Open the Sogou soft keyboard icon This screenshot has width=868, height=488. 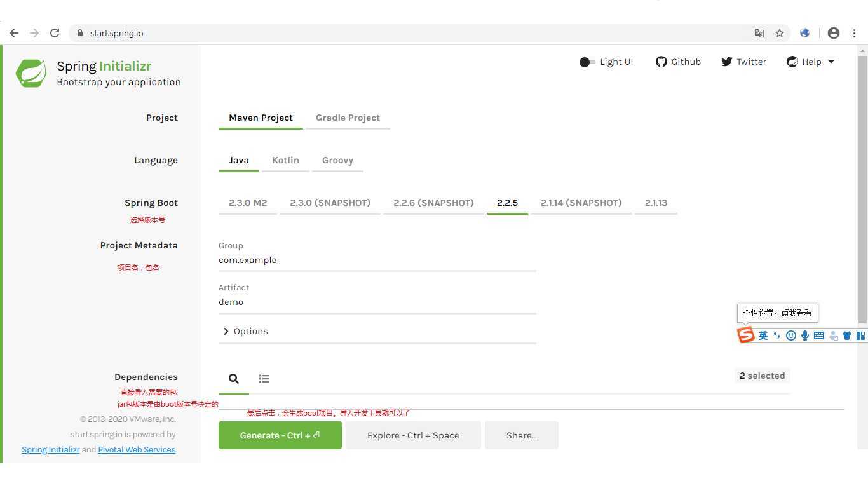click(819, 335)
